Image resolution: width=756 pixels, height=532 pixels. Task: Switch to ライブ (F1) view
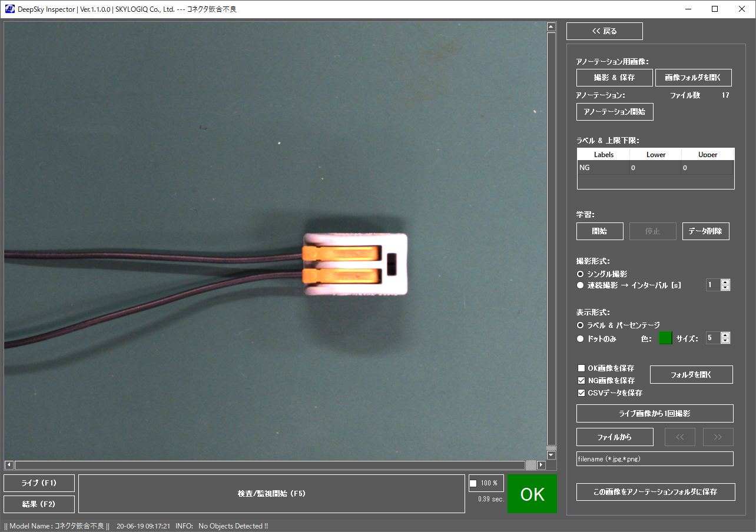tap(39, 483)
